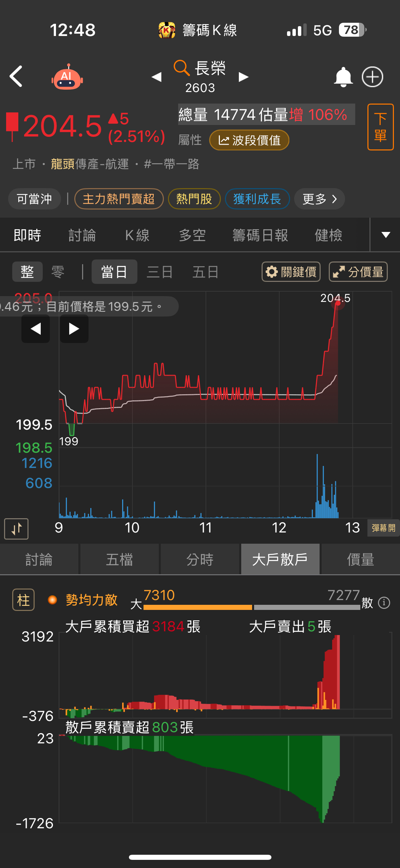Open the 籌碼日報 tab
This screenshot has width=400, height=868.
260,235
